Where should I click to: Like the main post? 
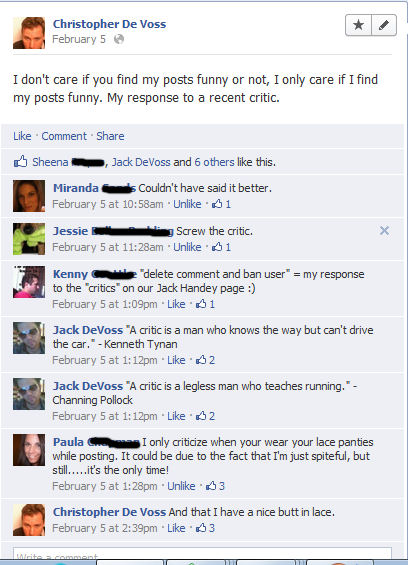(x=22, y=136)
